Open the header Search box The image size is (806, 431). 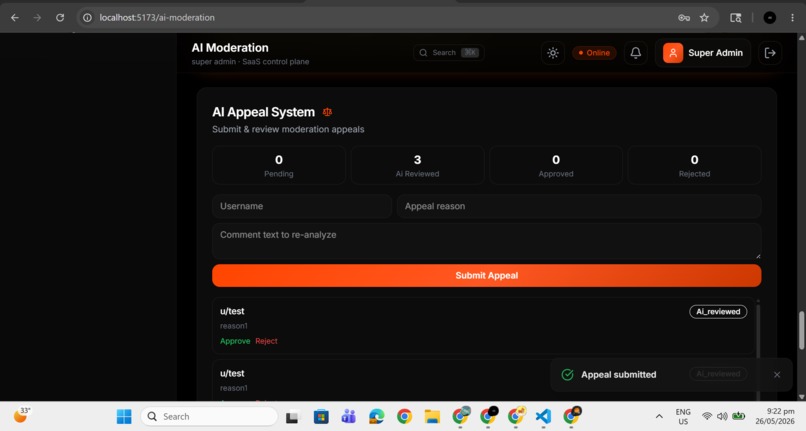[448, 52]
